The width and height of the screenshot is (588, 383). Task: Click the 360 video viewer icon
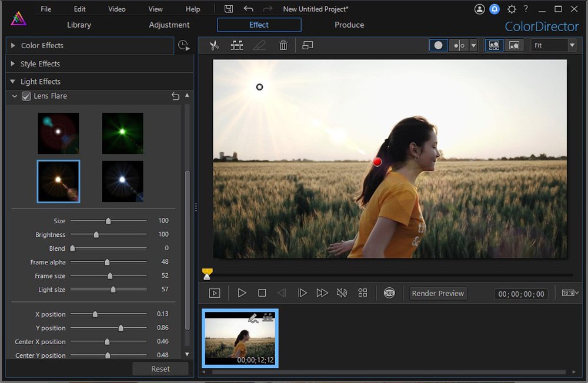tap(389, 293)
